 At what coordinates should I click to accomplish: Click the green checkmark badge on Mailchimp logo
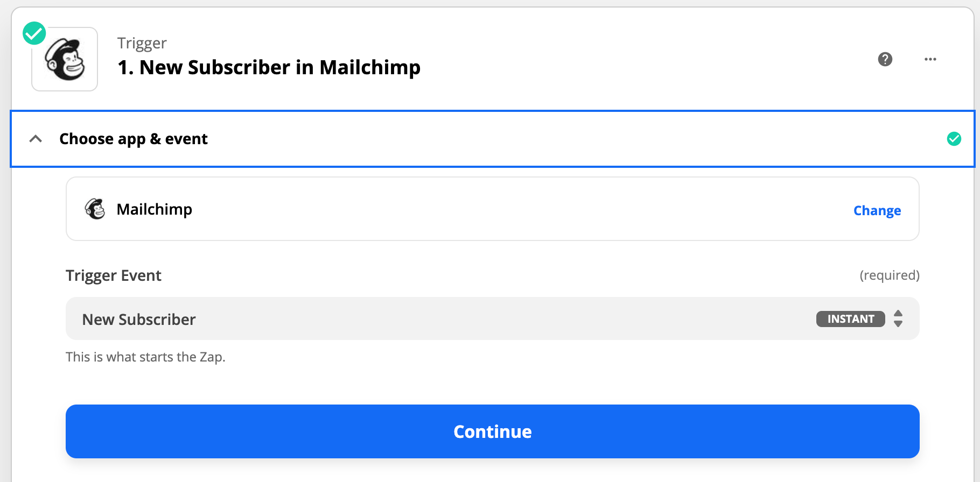pos(34,33)
